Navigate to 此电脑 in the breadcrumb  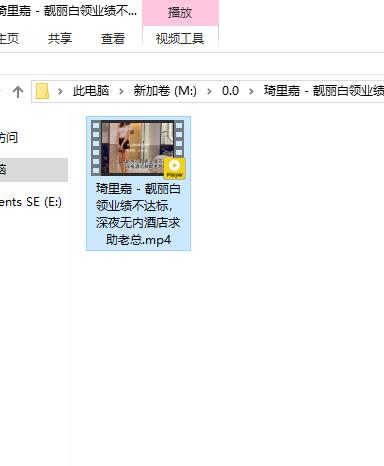tap(91, 91)
